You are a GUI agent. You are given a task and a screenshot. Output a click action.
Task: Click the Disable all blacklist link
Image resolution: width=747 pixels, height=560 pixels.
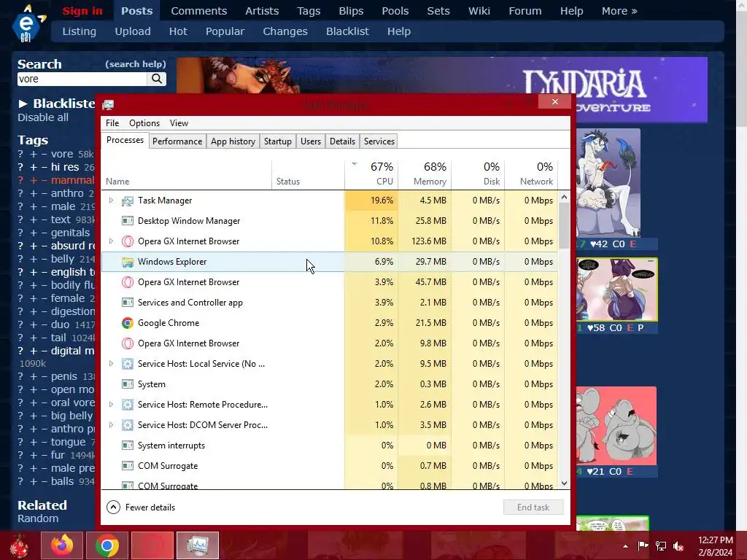(43, 117)
